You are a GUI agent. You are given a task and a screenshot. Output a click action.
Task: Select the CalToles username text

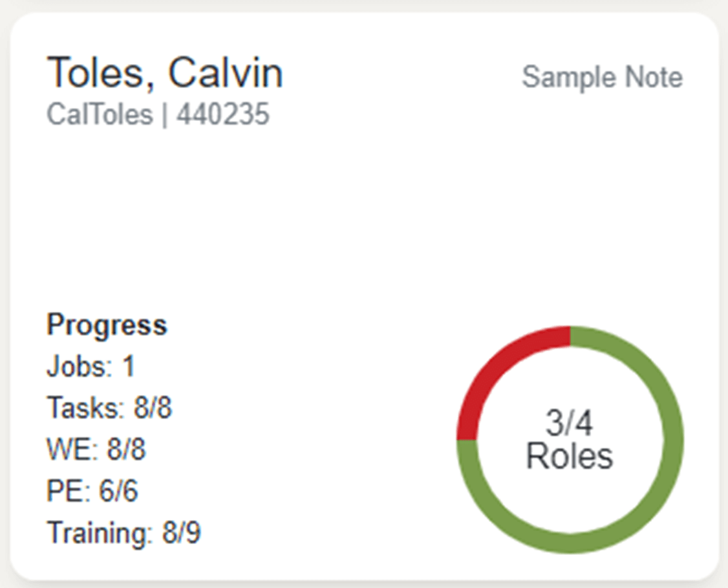click(x=100, y=115)
